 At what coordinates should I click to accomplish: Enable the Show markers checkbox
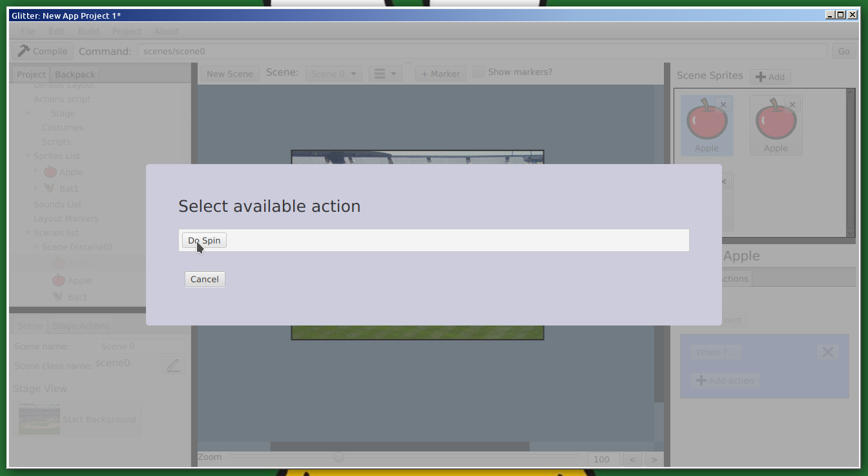(x=479, y=72)
